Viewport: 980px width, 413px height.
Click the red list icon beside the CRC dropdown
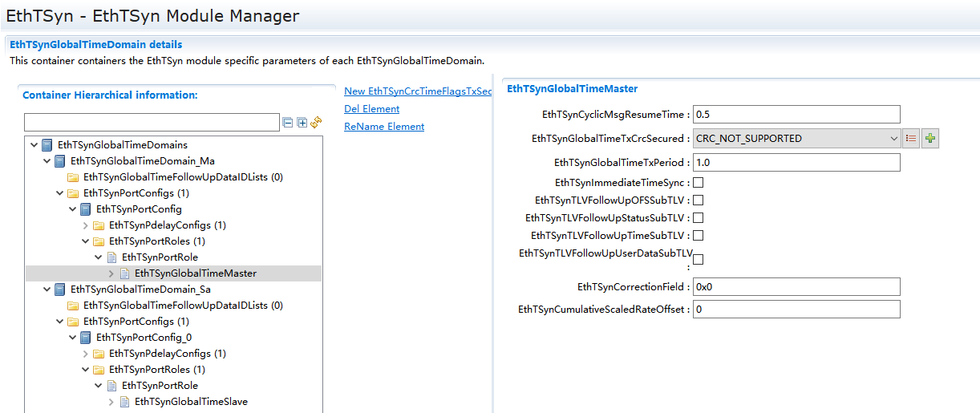(x=911, y=139)
